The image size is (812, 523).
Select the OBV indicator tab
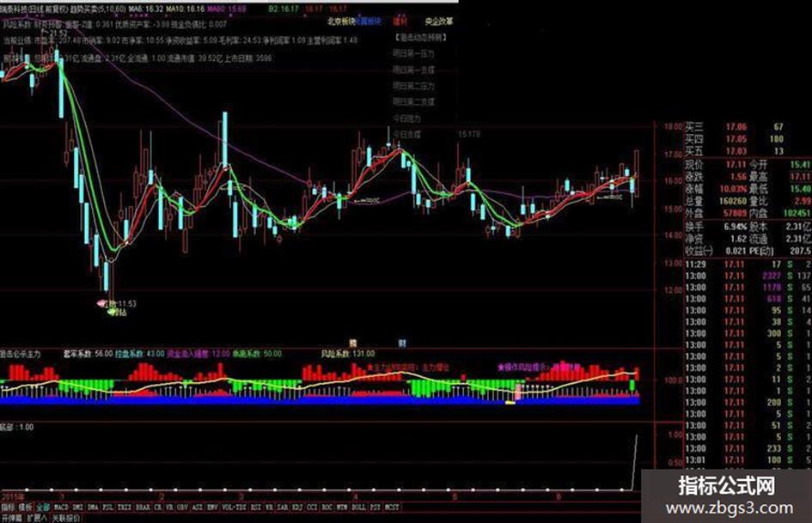(182, 508)
